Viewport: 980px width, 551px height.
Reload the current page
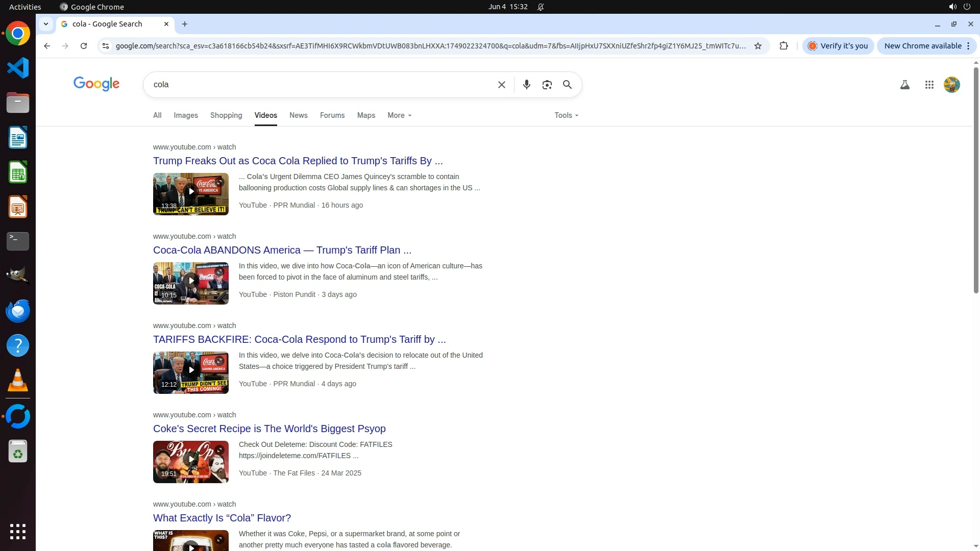(84, 46)
